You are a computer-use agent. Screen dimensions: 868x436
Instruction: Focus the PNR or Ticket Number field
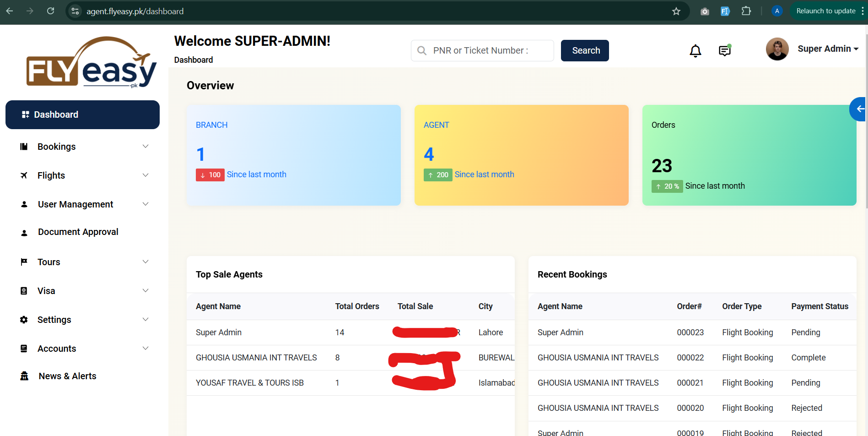point(482,50)
